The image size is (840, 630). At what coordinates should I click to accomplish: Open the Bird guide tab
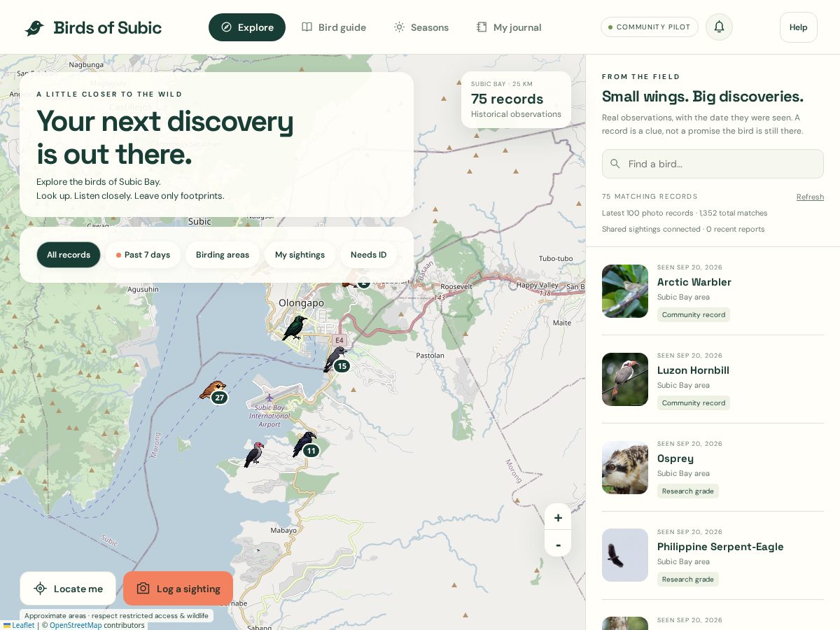click(x=334, y=27)
